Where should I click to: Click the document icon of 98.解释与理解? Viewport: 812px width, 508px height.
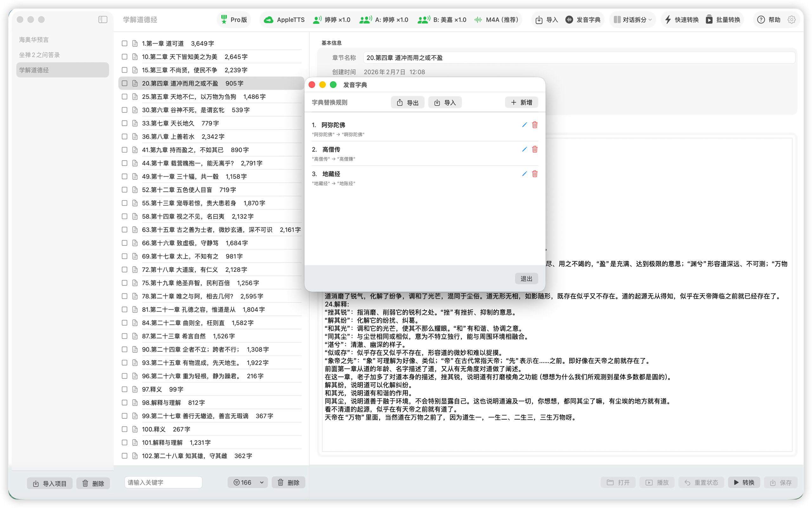click(135, 403)
